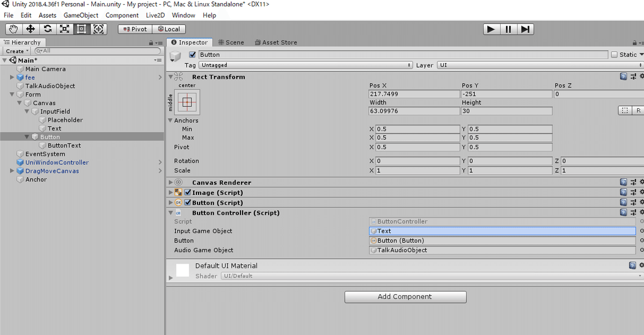This screenshot has height=335, width=644.
Task: Select UniWindowController in Hierarchy
Action: pos(57,162)
